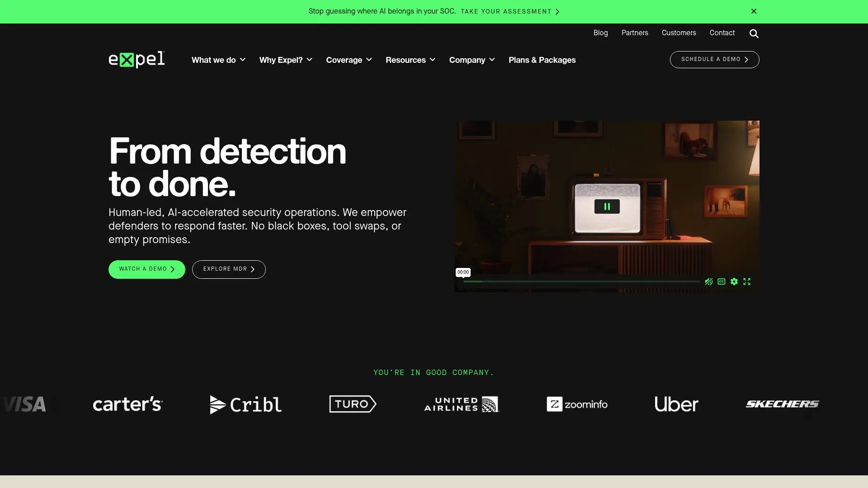The height and width of the screenshot is (488, 868).
Task: Expand the Coverage menu
Action: point(349,60)
